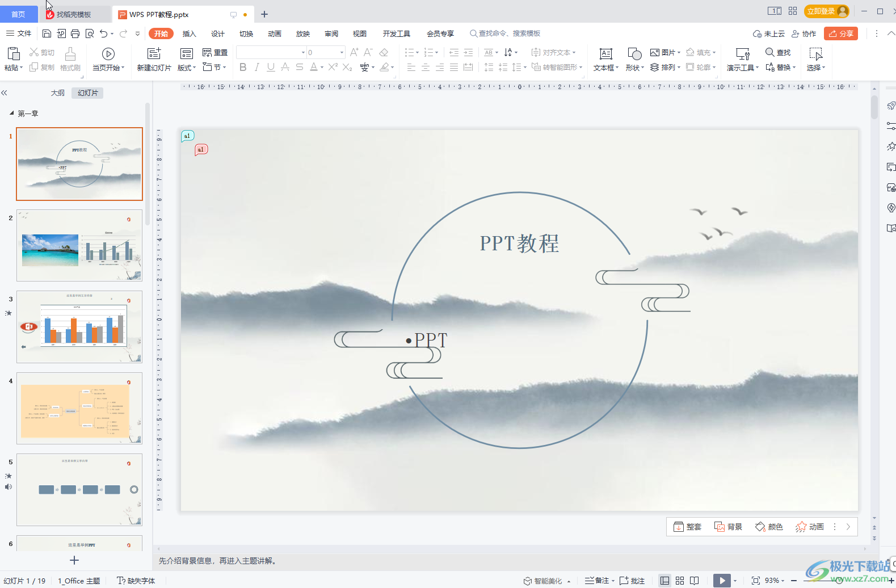Click the Login (立即登录) button
Viewport: 896px width, 588px height.
(x=827, y=11)
